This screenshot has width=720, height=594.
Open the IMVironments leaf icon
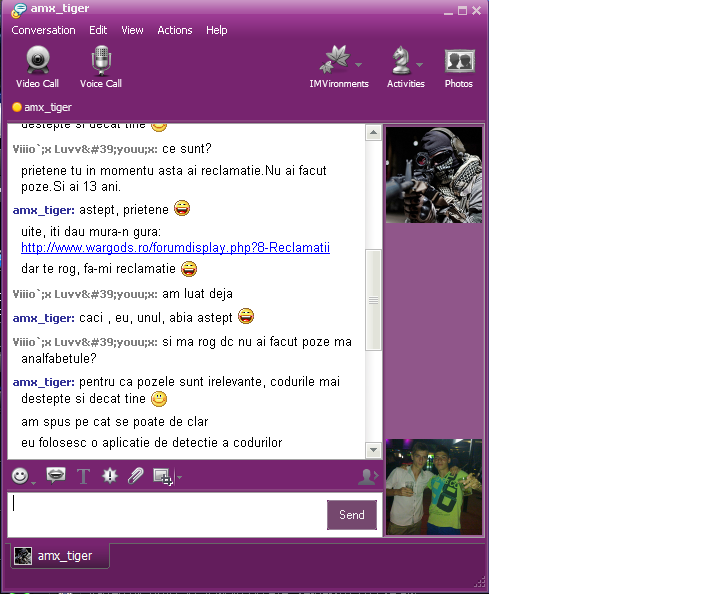pos(335,60)
